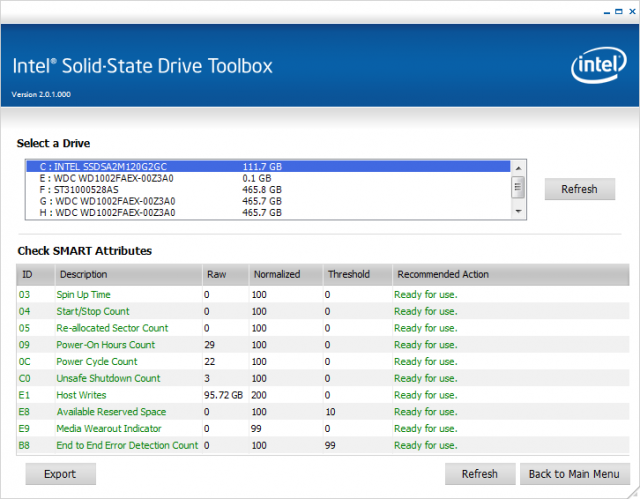
Task: Go Back to Main Menu
Action: coord(575,474)
